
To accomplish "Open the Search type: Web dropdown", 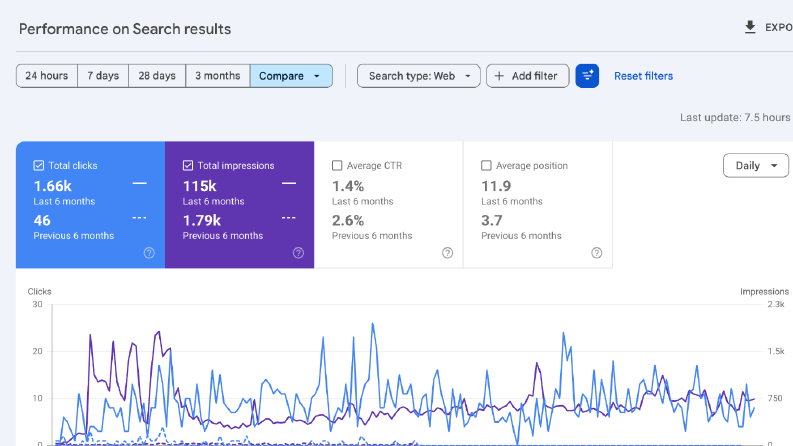I will pyautogui.click(x=419, y=76).
